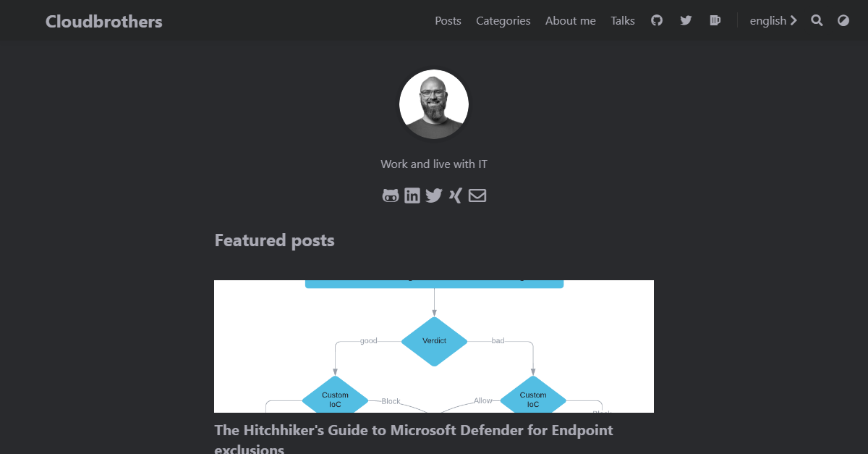Click the featured post flowchart image
The height and width of the screenshot is (454, 868).
point(434,346)
